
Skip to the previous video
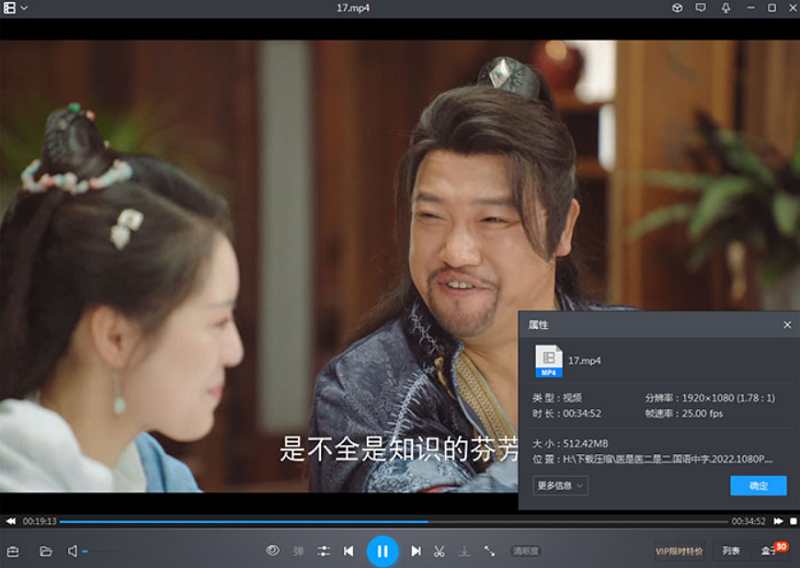click(x=348, y=551)
